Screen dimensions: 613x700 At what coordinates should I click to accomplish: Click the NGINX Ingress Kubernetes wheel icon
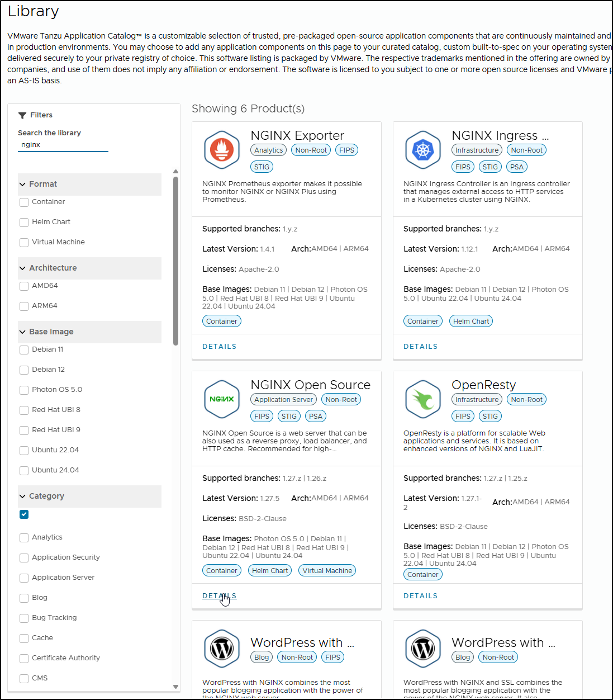423,150
